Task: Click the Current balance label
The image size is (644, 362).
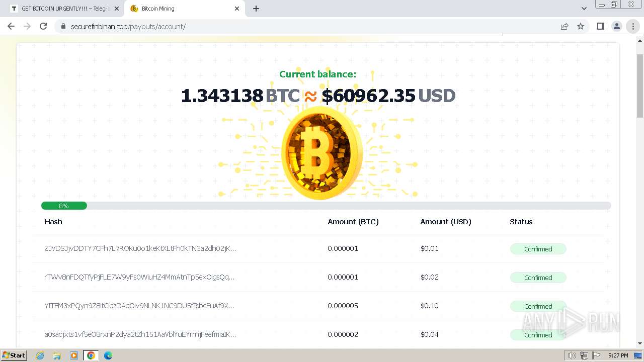Action: click(x=318, y=74)
